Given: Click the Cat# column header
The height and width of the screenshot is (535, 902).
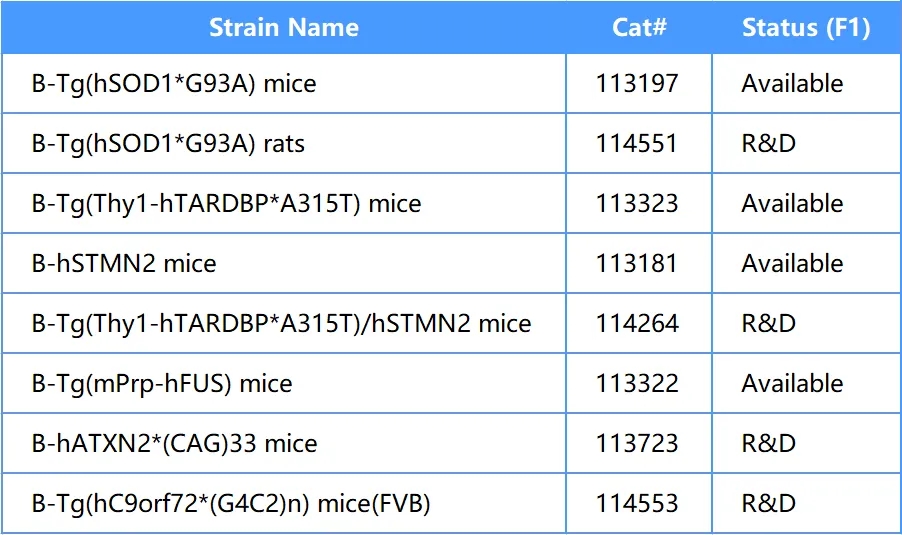Looking at the screenshot, I should click(639, 28).
